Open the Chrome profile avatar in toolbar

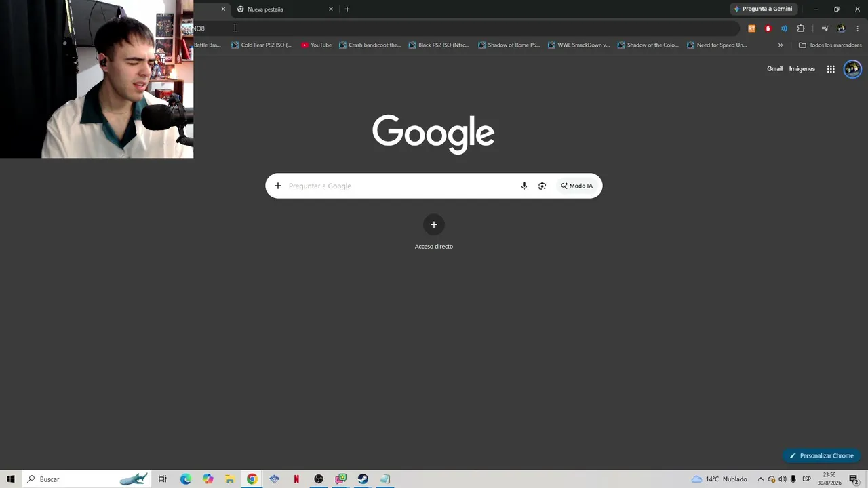click(842, 28)
